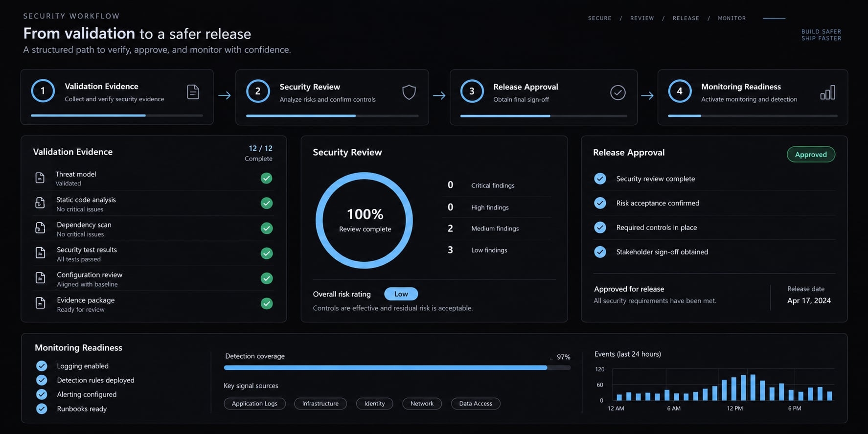Image resolution: width=868 pixels, height=434 pixels.
Task: Open the Dependency scan file icon
Action: tap(40, 228)
